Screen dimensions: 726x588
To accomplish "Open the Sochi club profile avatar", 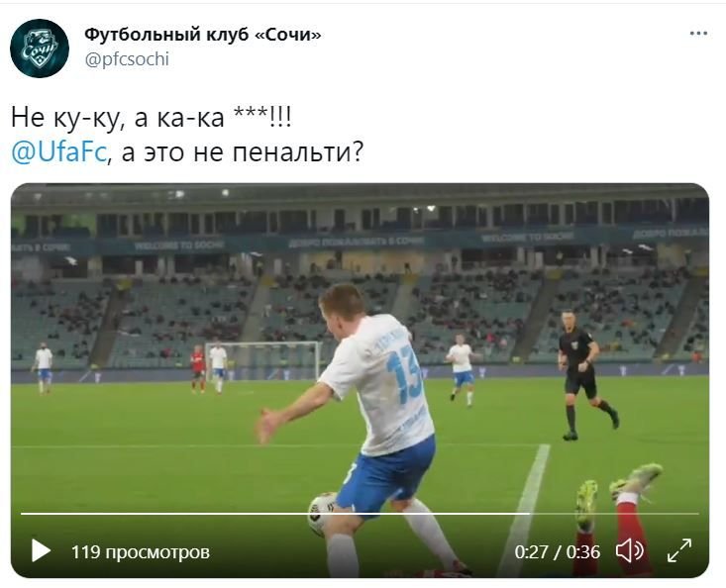I will pos(40,49).
